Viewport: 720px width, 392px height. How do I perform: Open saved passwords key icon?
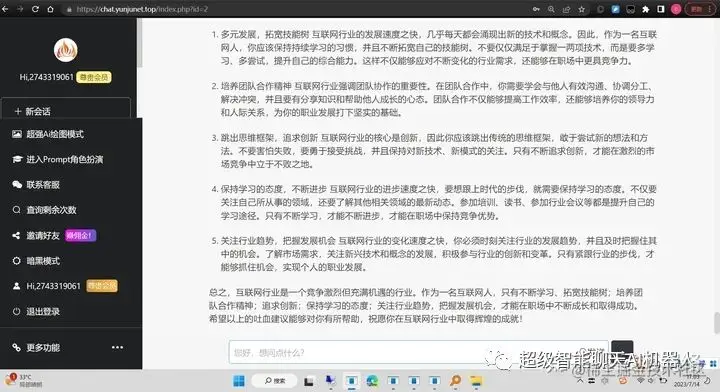[536, 9]
